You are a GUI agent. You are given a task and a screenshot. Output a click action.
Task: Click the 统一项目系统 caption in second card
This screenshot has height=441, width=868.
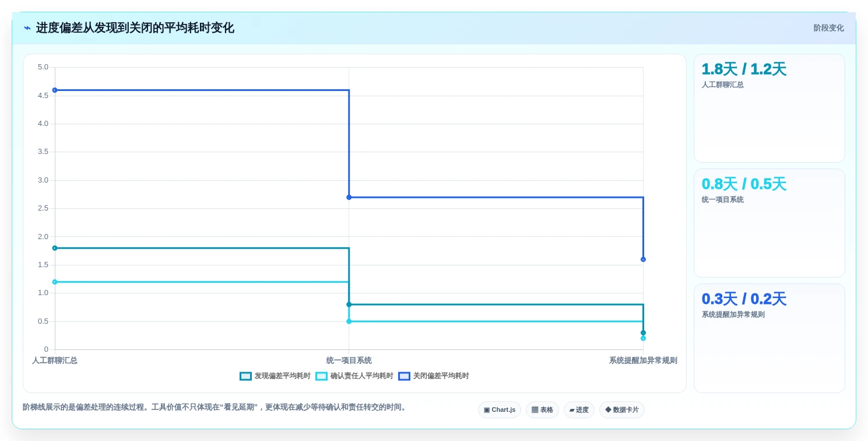[x=723, y=199]
